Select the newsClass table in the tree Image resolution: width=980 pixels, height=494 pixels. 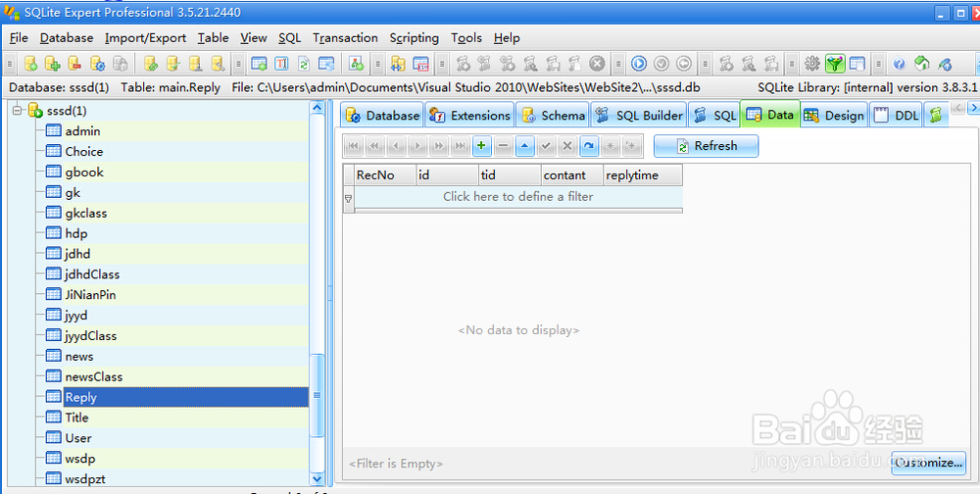94,377
